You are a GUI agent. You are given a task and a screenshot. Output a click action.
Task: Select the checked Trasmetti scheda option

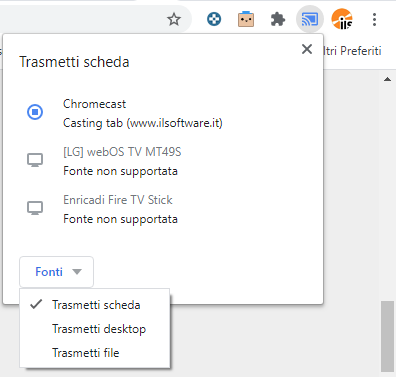tap(95, 305)
